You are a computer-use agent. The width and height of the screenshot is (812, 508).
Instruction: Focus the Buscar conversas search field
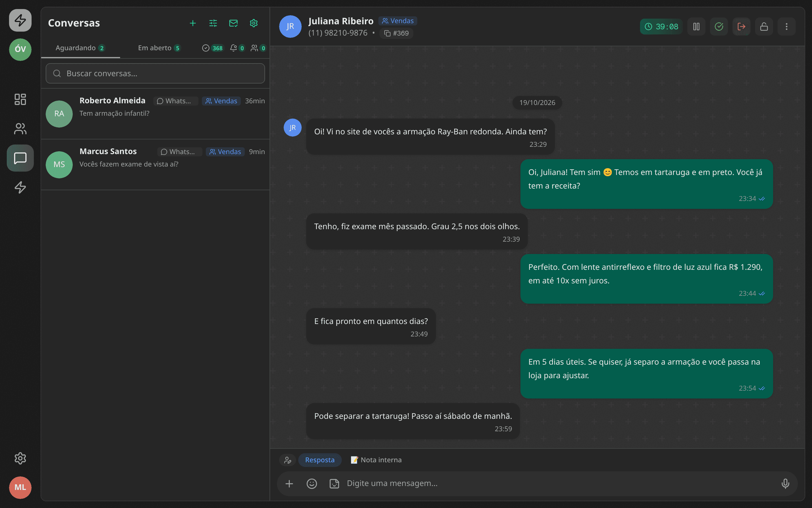[x=155, y=74]
